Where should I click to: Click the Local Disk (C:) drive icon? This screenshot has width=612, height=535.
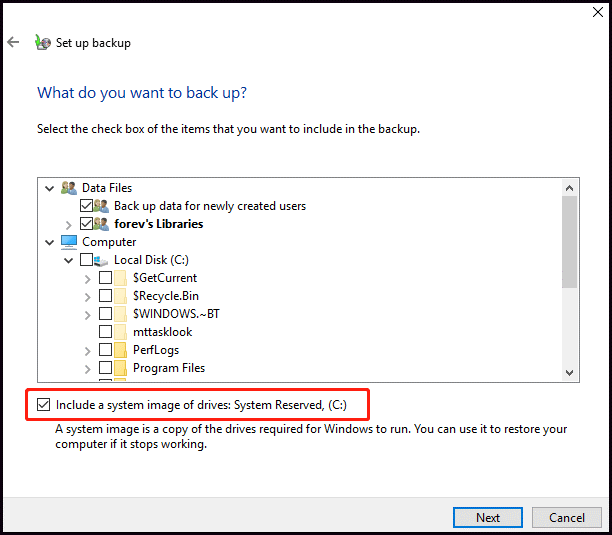click(102, 260)
